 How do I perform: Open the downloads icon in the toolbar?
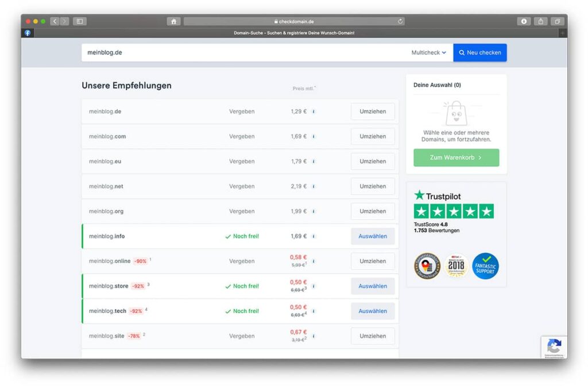click(523, 21)
